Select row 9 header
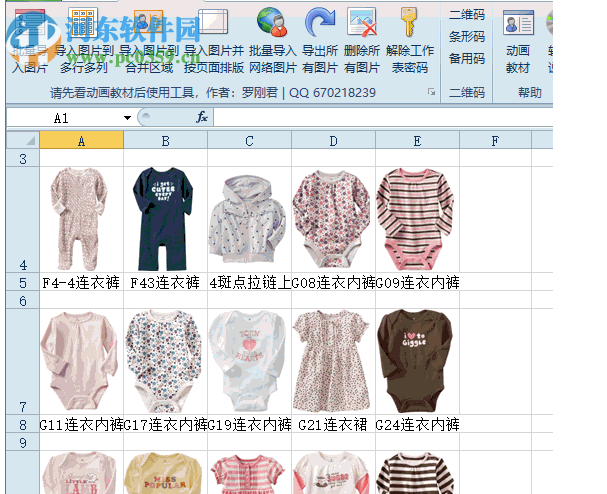Screen dimensions: 607x494 [x=23, y=442]
